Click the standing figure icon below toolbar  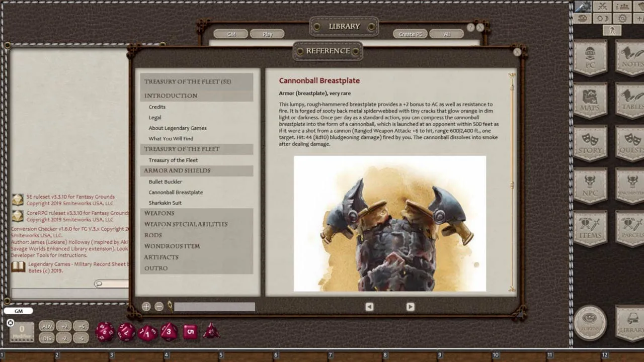(612, 30)
